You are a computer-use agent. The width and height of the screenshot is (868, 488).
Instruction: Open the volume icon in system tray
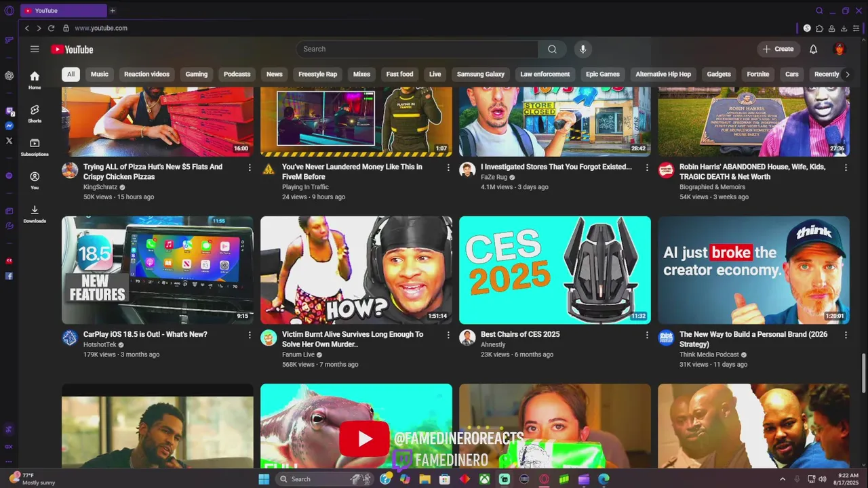pyautogui.click(x=823, y=479)
